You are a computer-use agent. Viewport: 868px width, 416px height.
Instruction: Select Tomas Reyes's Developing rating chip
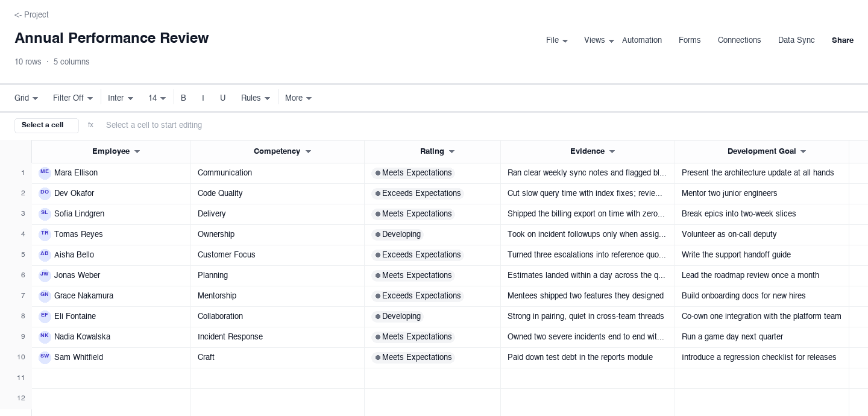pos(398,235)
